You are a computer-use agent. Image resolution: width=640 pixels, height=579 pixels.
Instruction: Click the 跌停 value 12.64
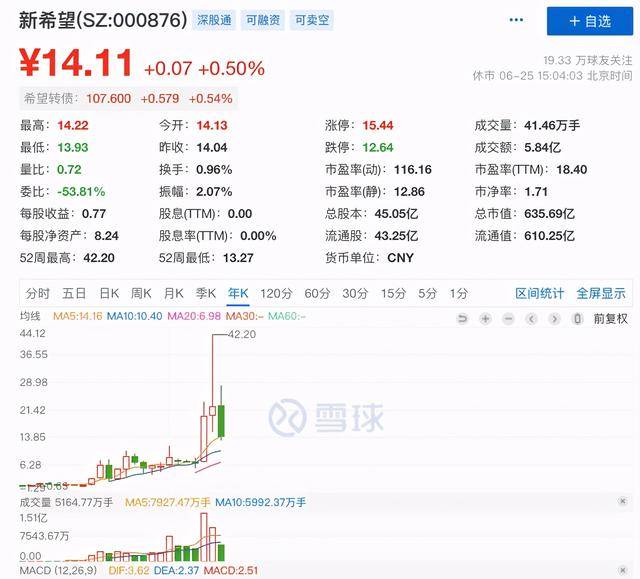[x=378, y=147]
